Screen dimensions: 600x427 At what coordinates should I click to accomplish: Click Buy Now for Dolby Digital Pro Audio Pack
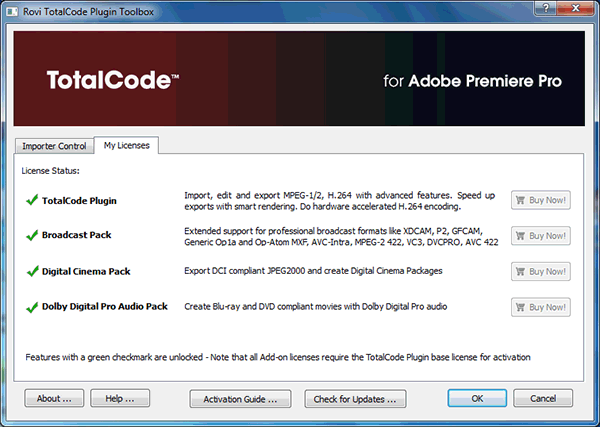(x=541, y=307)
